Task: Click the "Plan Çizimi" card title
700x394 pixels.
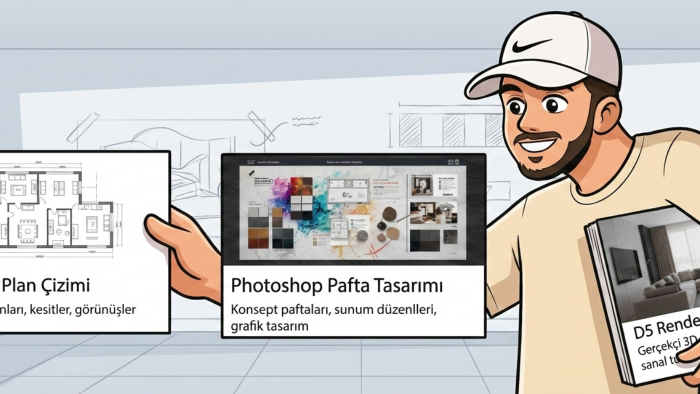Action: click(x=46, y=285)
